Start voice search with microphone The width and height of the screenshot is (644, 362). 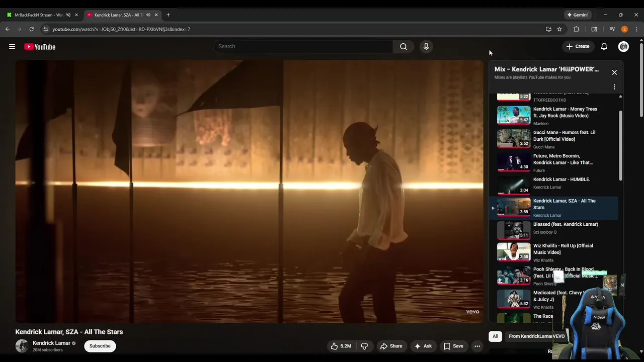click(x=426, y=47)
